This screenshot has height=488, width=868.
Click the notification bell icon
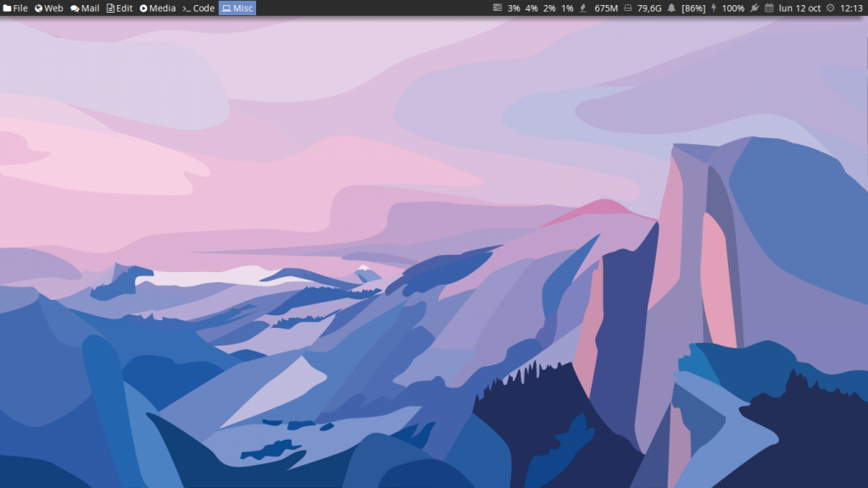(671, 8)
